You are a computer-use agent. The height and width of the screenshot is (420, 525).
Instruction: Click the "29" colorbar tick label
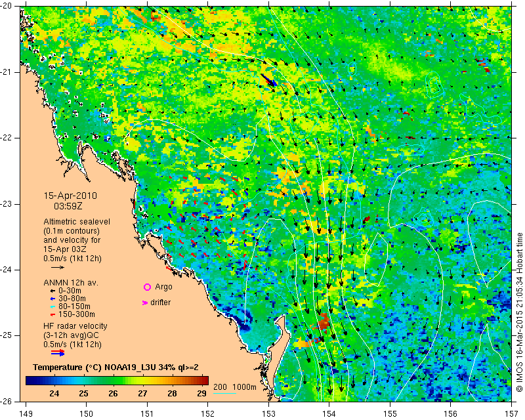pos(201,394)
